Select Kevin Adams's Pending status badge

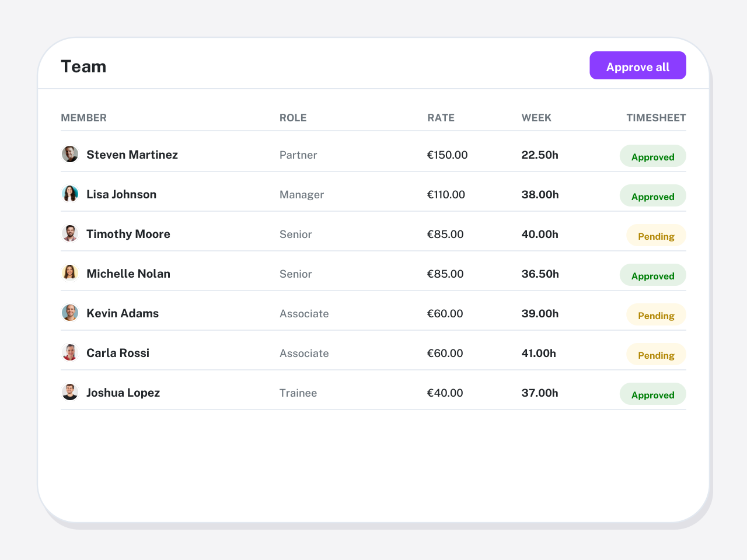click(657, 314)
